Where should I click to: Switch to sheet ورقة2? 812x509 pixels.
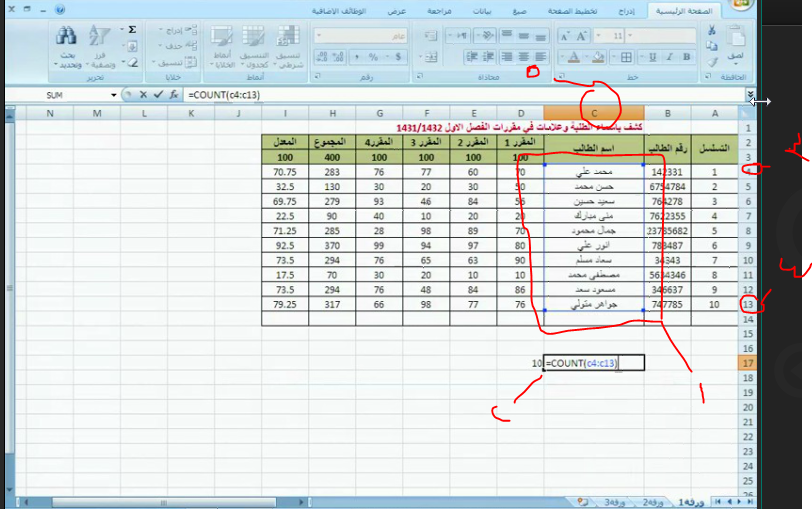652,502
